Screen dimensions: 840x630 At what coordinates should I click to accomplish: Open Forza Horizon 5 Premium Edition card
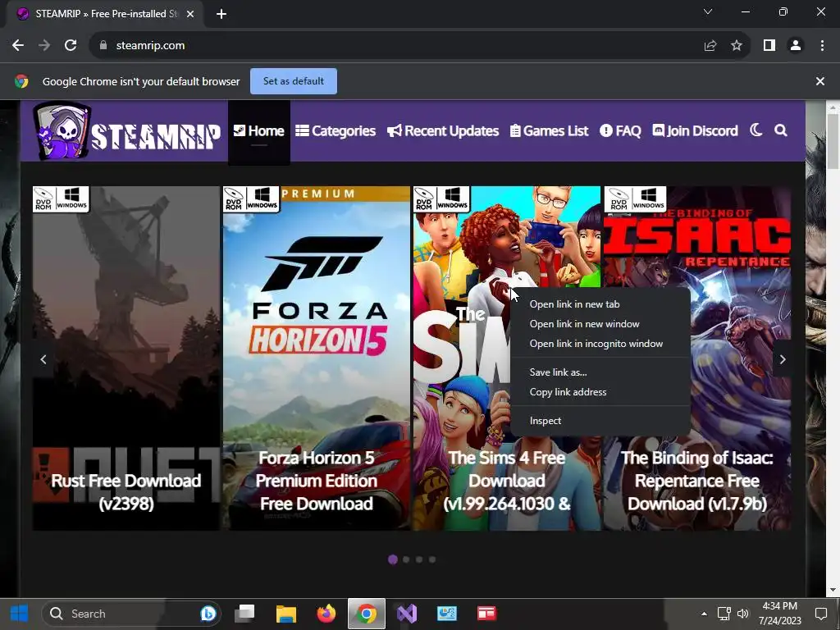click(x=316, y=358)
